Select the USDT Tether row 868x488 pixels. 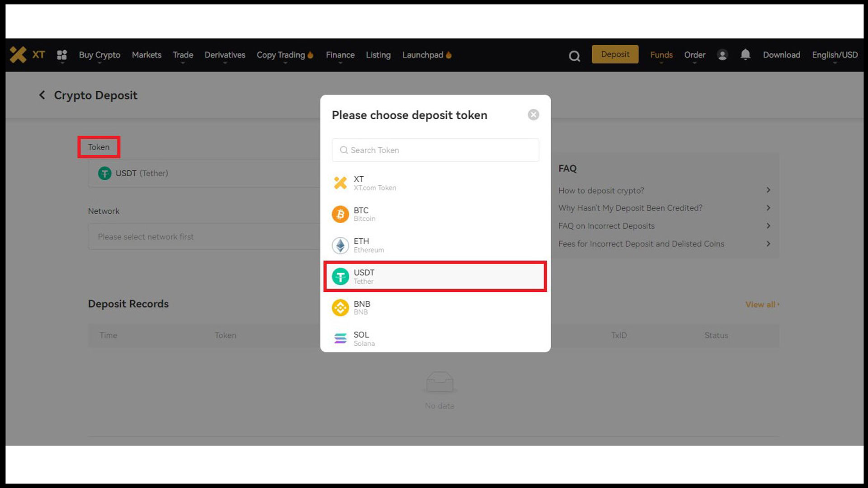[x=435, y=277]
